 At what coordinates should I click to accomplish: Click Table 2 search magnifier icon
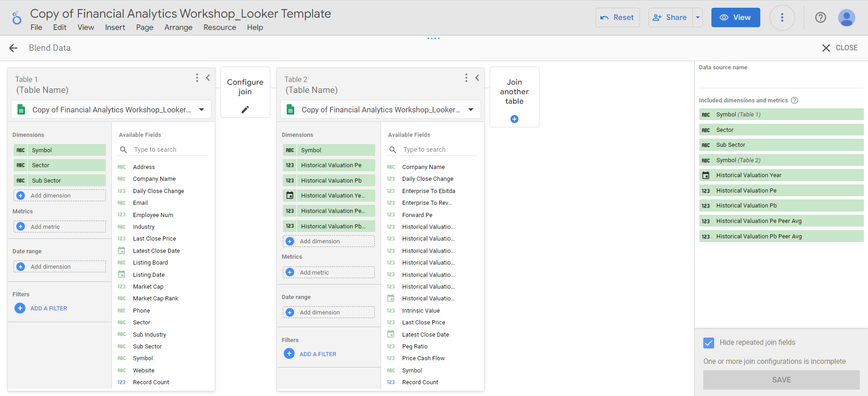[392, 150]
